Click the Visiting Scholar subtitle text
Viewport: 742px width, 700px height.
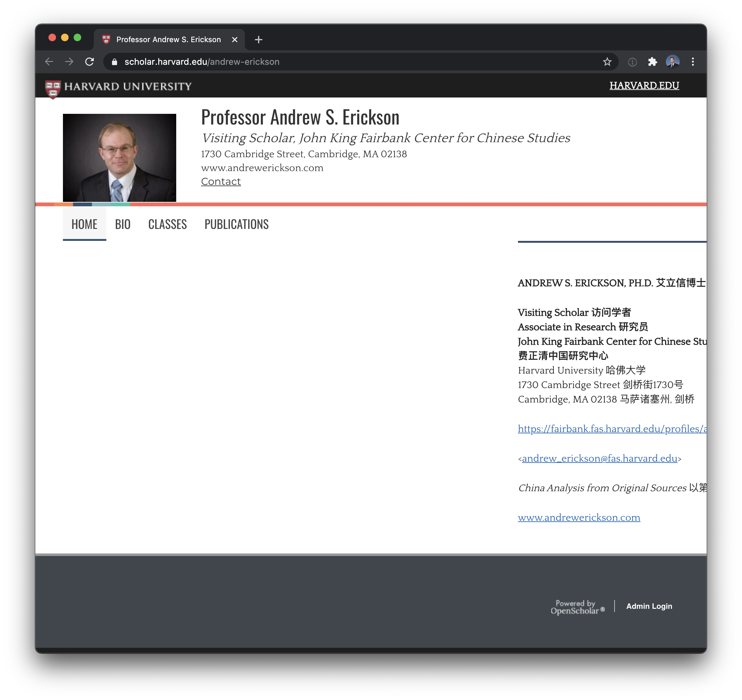click(x=385, y=138)
